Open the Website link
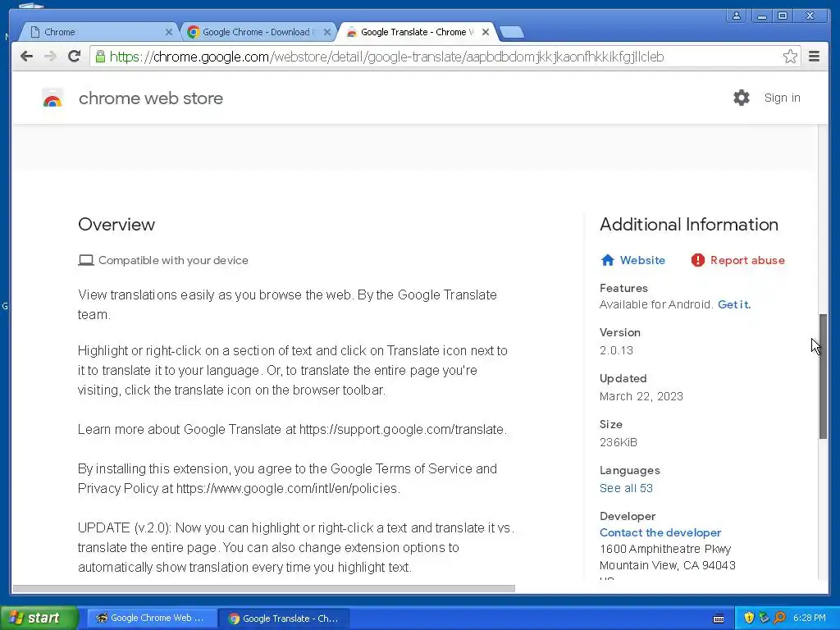The height and width of the screenshot is (630, 840). pyautogui.click(x=642, y=260)
